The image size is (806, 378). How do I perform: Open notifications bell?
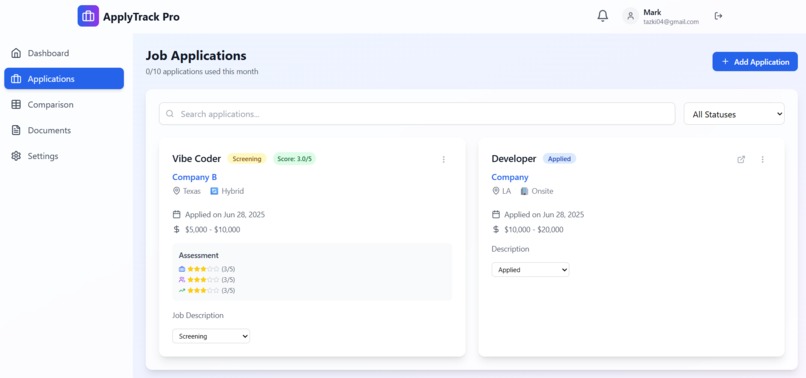click(x=602, y=16)
